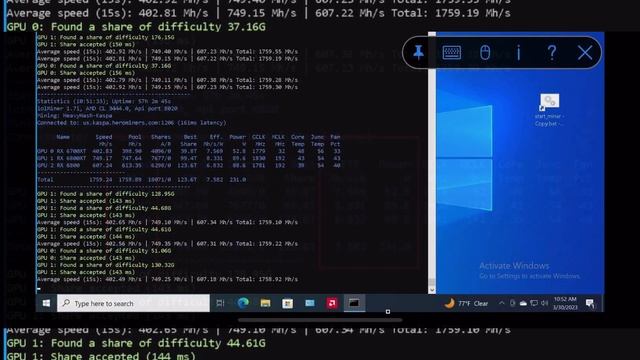Open the 10:52 AM clock calendar
The height and width of the screenshot is (360, 640).
pyautogui.click(x=565, y=303)
